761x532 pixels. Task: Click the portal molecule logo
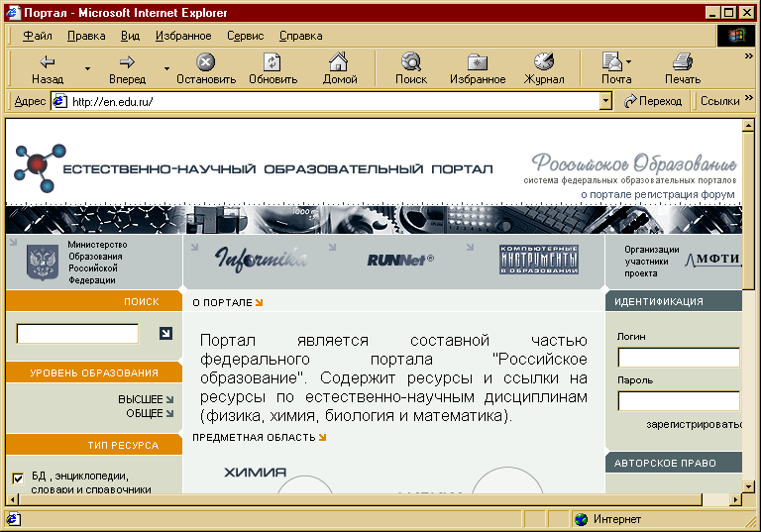click(39, 167)
